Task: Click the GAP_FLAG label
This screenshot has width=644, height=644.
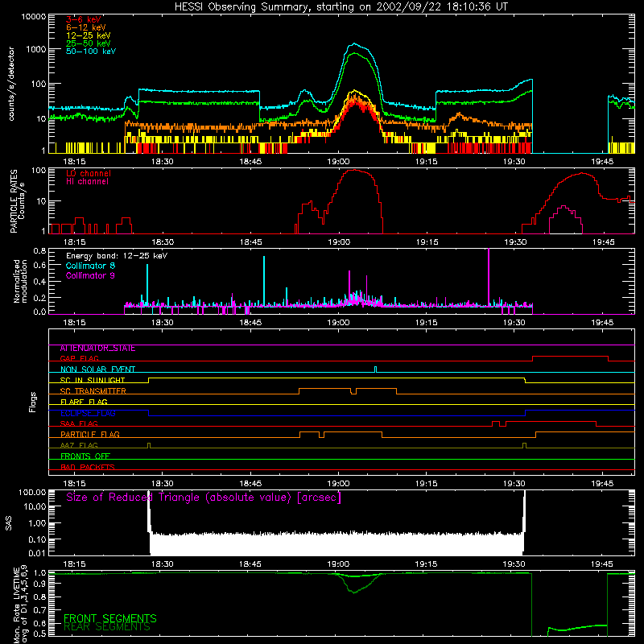Action: coord(79,358)
